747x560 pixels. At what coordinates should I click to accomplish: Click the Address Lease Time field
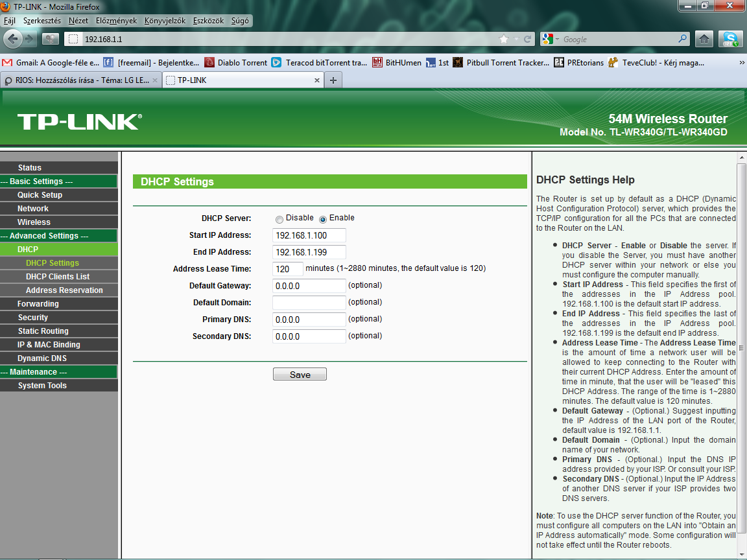coord(288,269)
